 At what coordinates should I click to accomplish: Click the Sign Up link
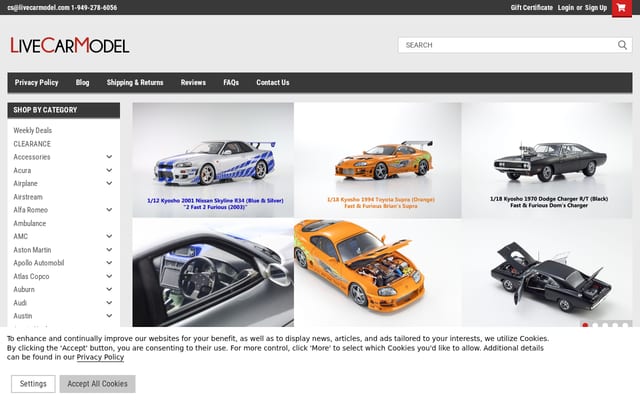596,8
